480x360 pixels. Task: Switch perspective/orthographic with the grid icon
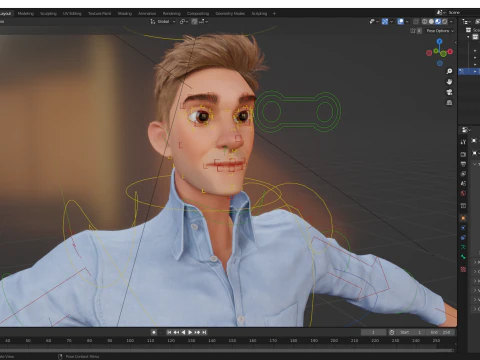(449, 103)
